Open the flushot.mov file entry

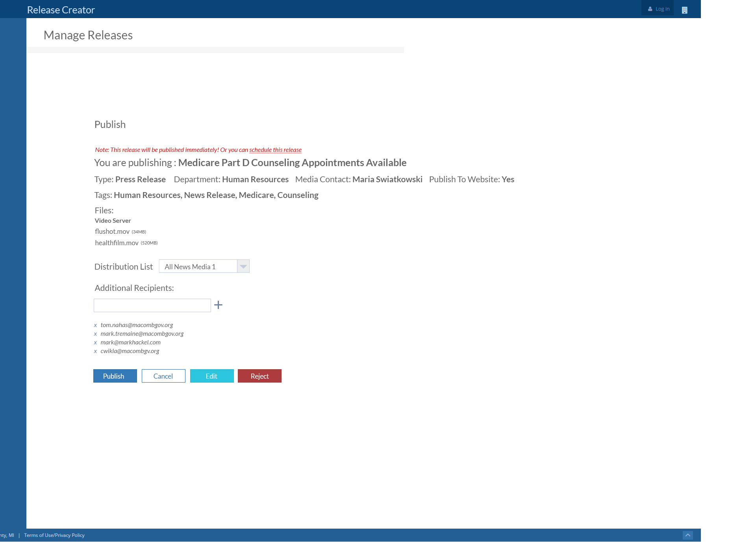click(112, 231)
